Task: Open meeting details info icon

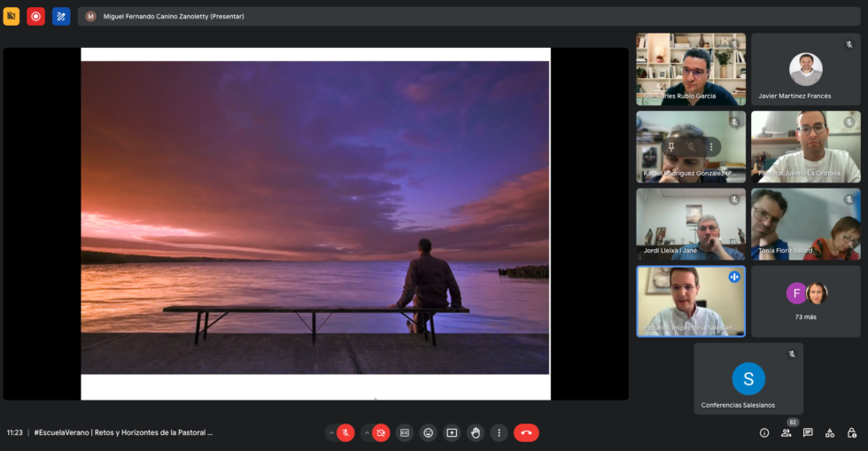Action: click(x=764, y=432)
